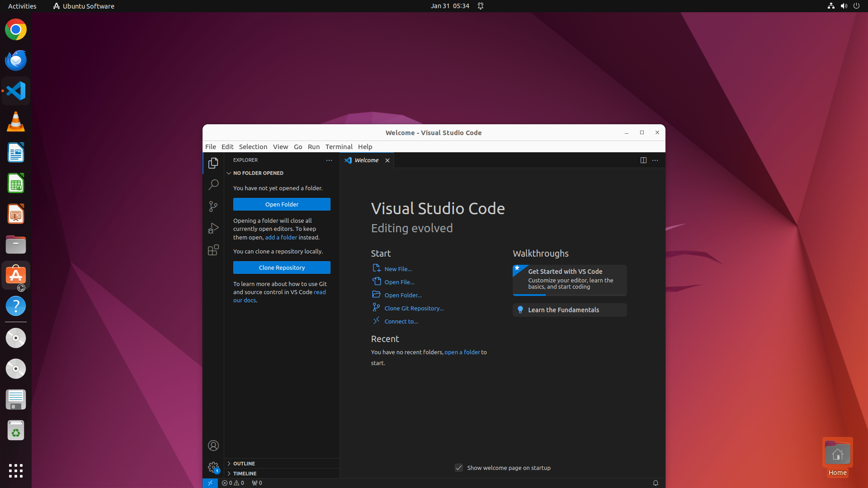Open the Accounts icon in activity bar
868x488 pixels.
pos(213,446)
